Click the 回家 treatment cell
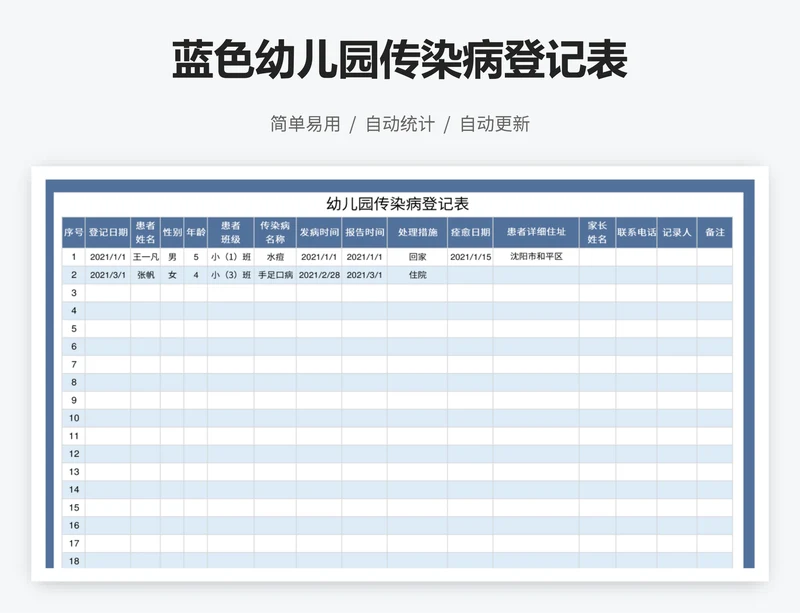This screenshot has width=800, height=613. coord(417,257)
